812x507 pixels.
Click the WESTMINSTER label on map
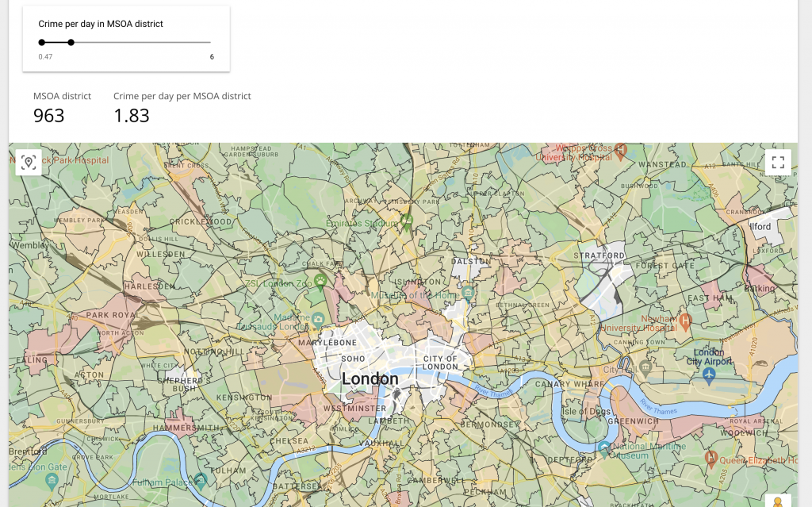[x=354, y=409]
